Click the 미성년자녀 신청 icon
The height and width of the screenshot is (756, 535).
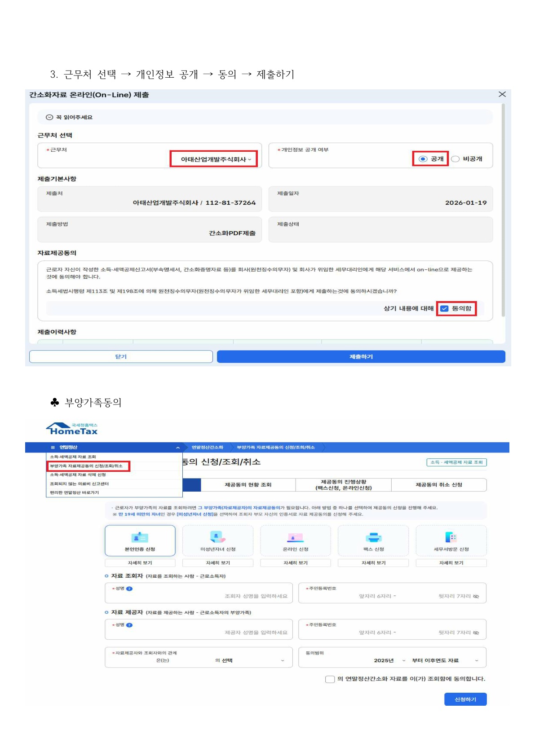pyautogui.click(x=217, y=537)
